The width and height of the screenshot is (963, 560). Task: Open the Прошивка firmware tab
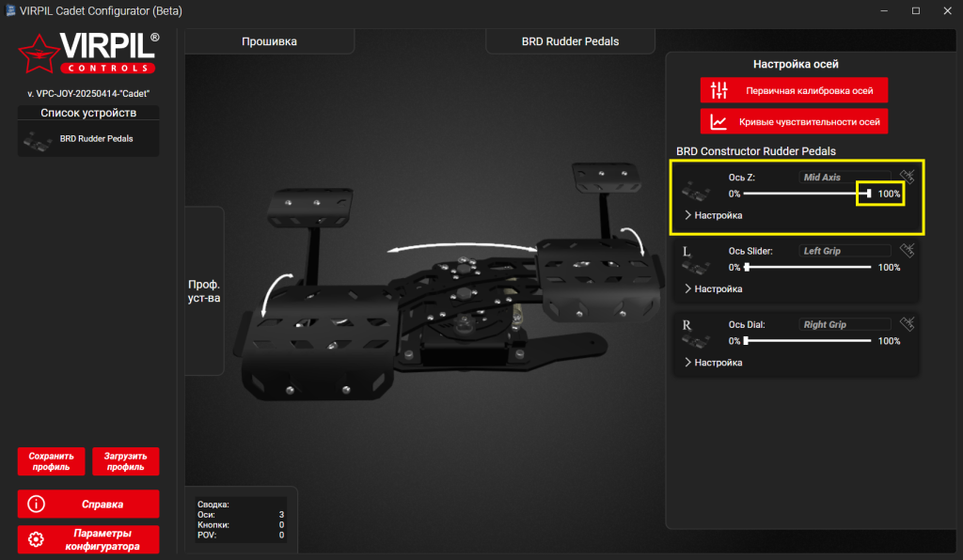click(x=269, y=41)
